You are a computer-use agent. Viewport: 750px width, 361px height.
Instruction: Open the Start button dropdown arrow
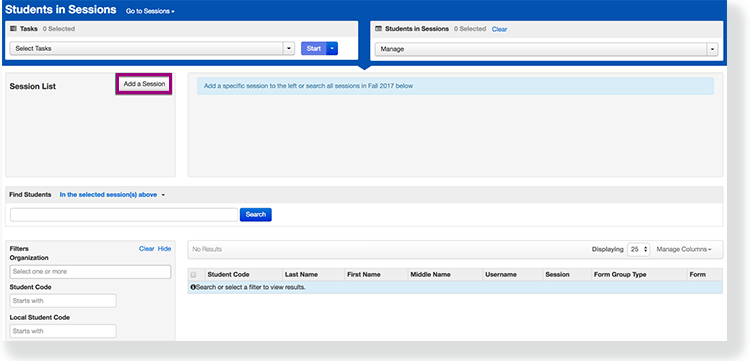pos(332,48)
